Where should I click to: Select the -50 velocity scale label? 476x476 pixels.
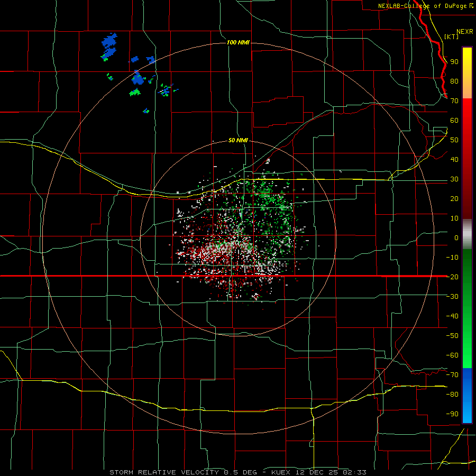click(x=452, y=335)
